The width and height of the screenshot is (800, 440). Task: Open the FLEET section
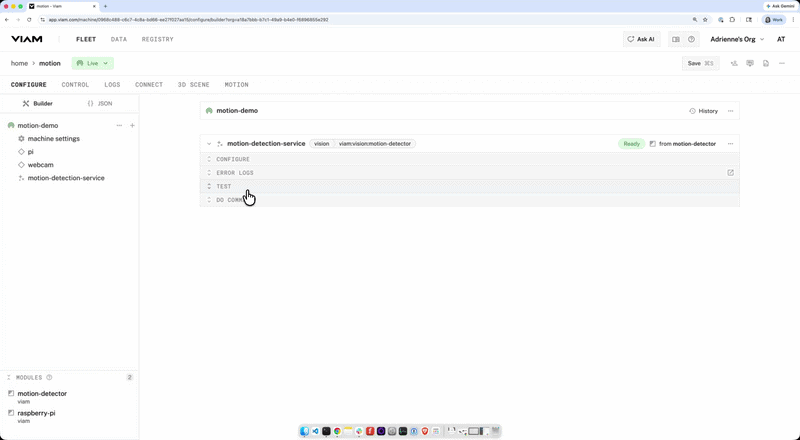pos(86,39)
